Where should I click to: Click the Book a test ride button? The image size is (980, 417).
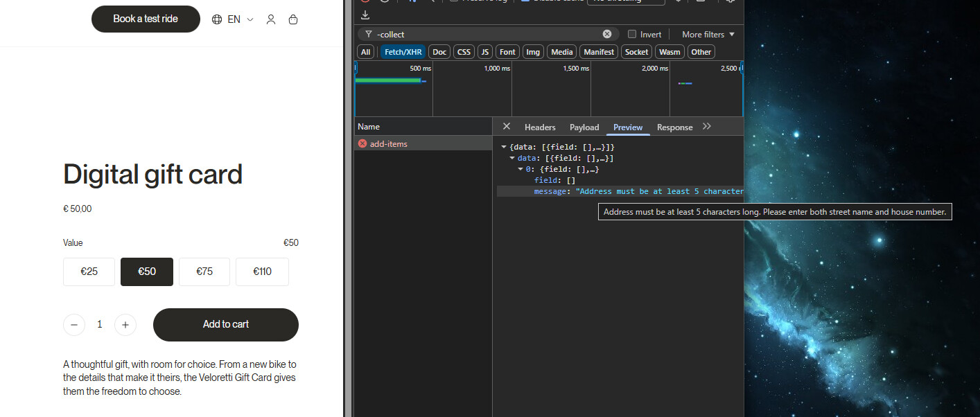click(146, 19)
